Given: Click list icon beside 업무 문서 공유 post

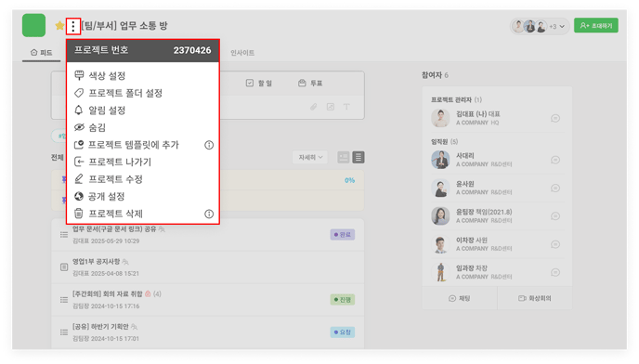Looking at the screenshot, I should [64, 234].
